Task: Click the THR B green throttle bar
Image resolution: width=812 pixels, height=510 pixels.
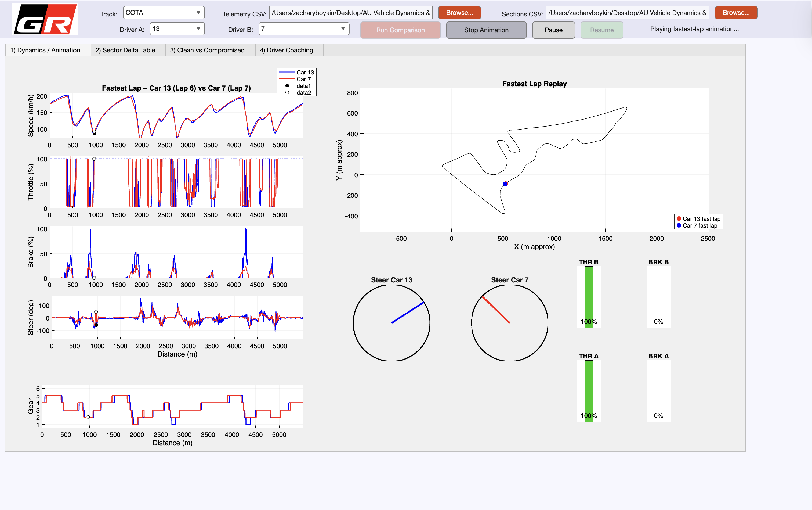Action: pos(589,293)
